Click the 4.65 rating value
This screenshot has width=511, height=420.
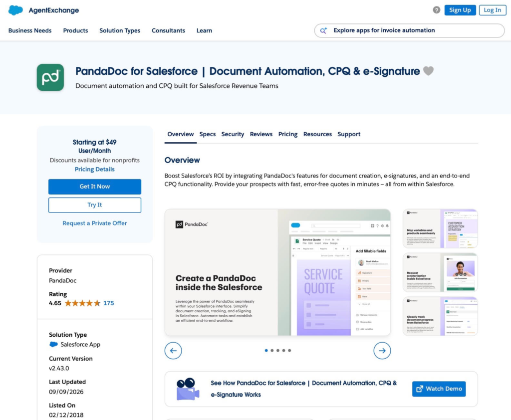[x=55, y=303]
